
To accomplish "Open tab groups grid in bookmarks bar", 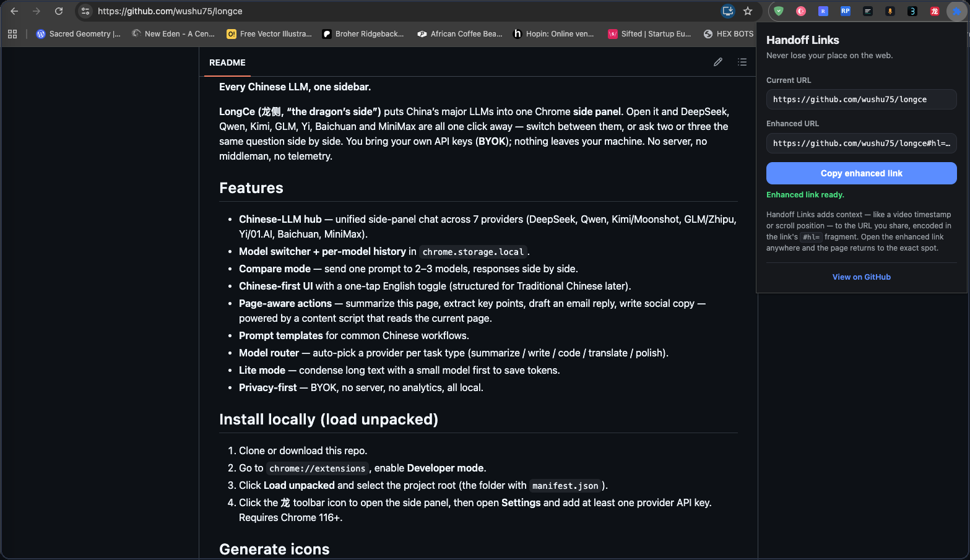I will tap(12, 34).
